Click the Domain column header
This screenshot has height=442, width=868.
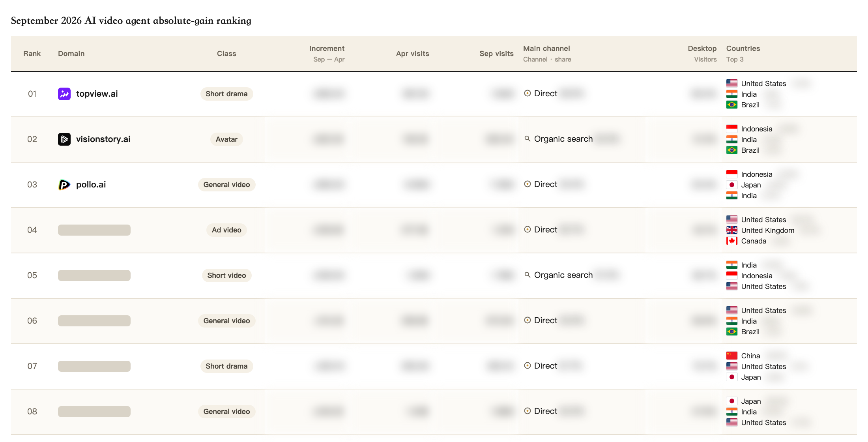pyautogui.click(x=71, y=54)
